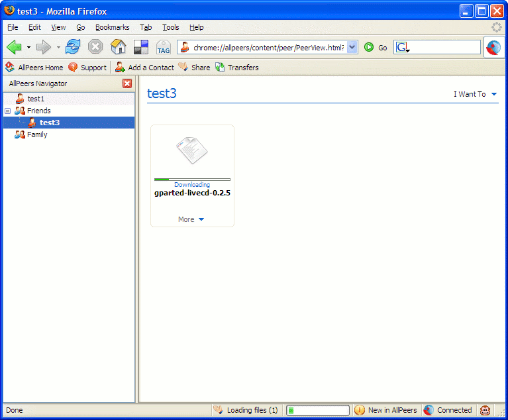Click the Stop loading icon

[95, 47]
